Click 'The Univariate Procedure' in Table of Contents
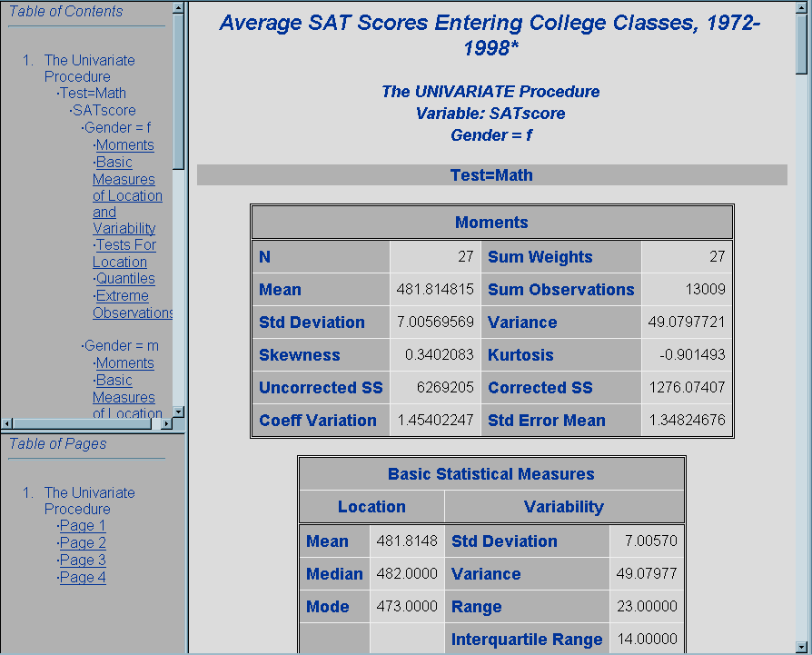This screenshot has width=812, height=655. coord(90,68)
